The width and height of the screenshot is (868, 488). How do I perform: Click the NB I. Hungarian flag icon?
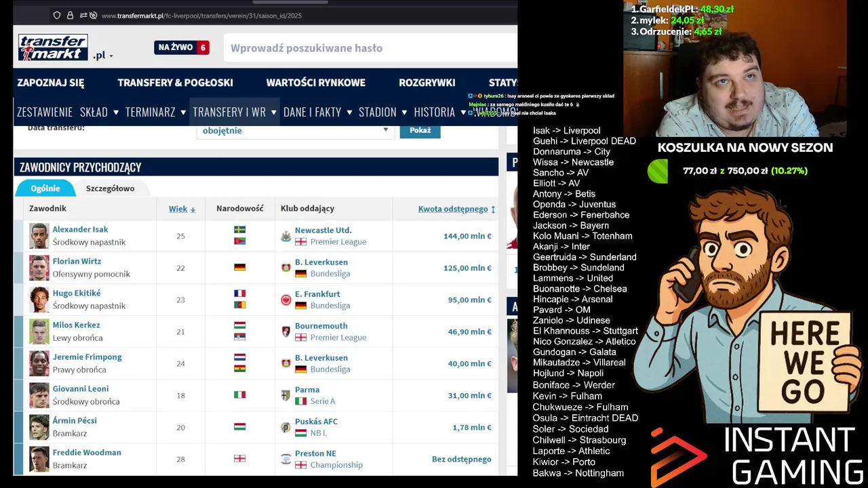coord(300,433)
